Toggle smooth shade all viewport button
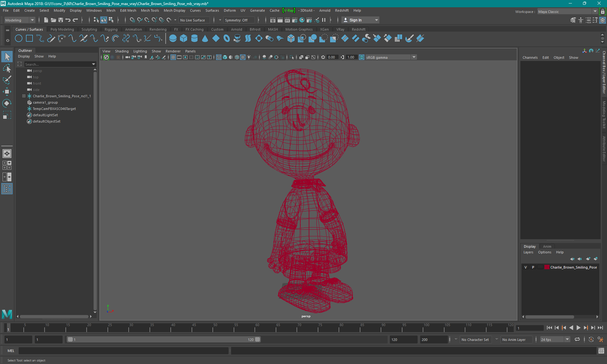This screenshot has height=364, width=607. pyautogui.click(x=225, y=57)
